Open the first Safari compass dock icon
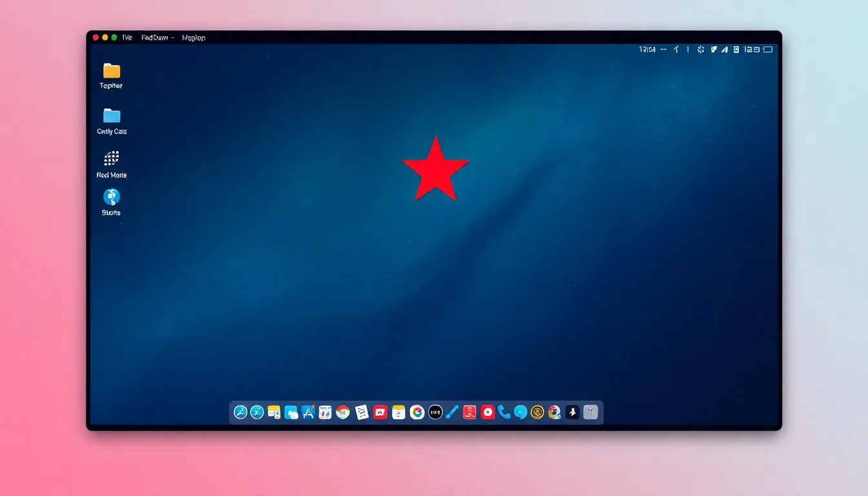 coord(240,412)
